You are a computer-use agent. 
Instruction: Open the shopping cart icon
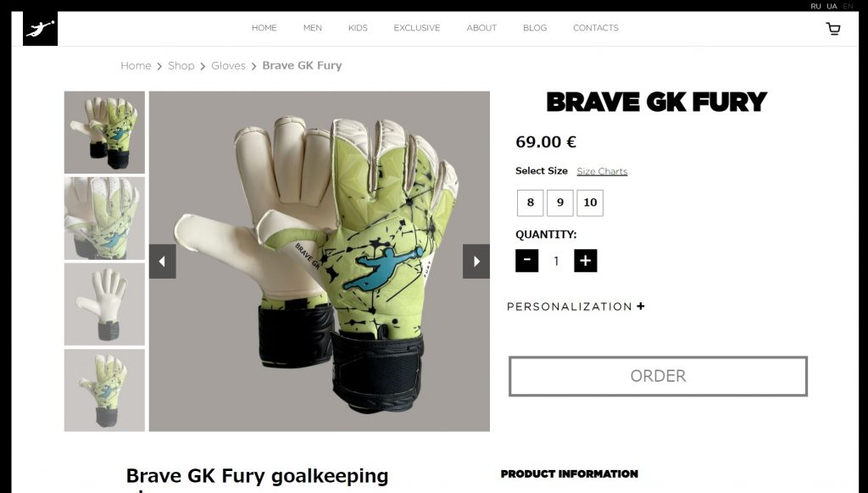[833, 29]
